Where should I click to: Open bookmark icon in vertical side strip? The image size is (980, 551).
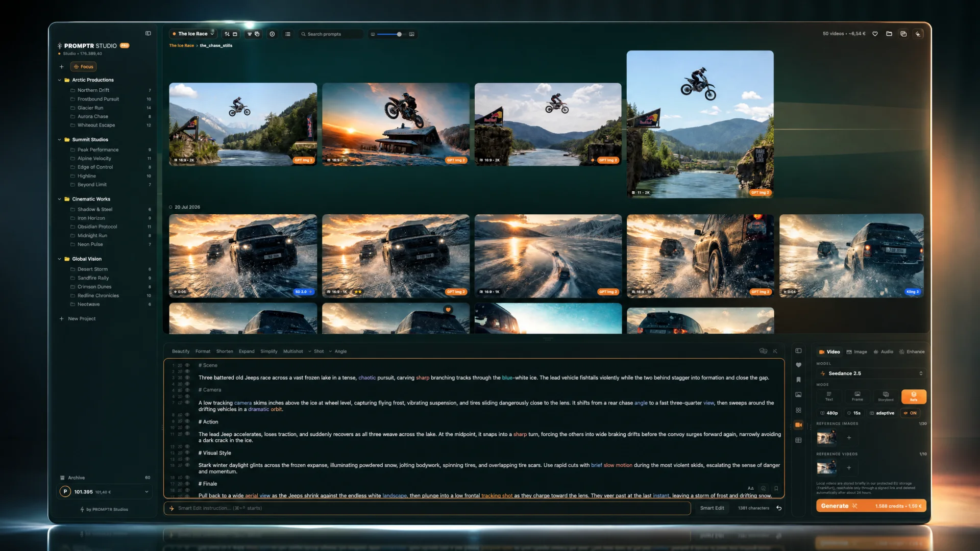tap(798, 380)
